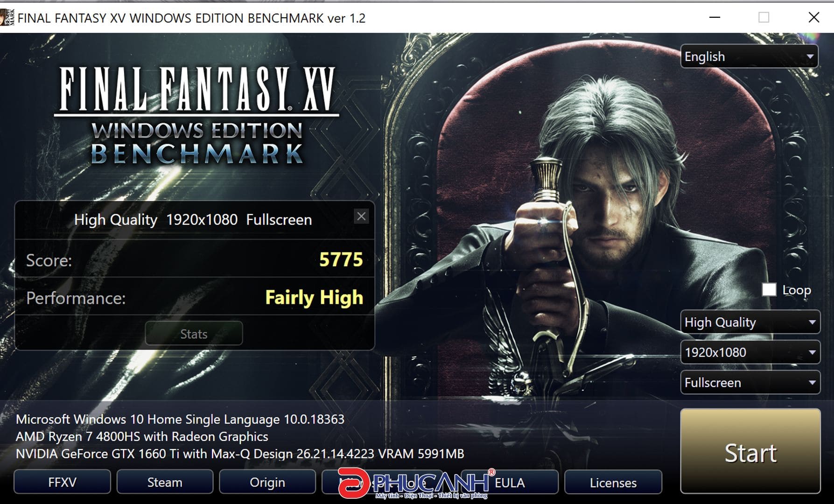Open the Steam store button
The image size is (834, 504).
165,482
